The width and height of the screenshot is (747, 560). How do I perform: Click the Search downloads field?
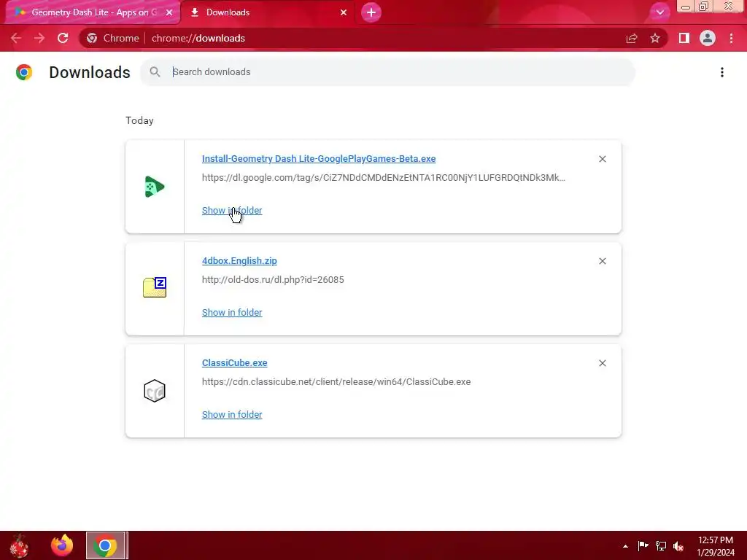(387, 72)
